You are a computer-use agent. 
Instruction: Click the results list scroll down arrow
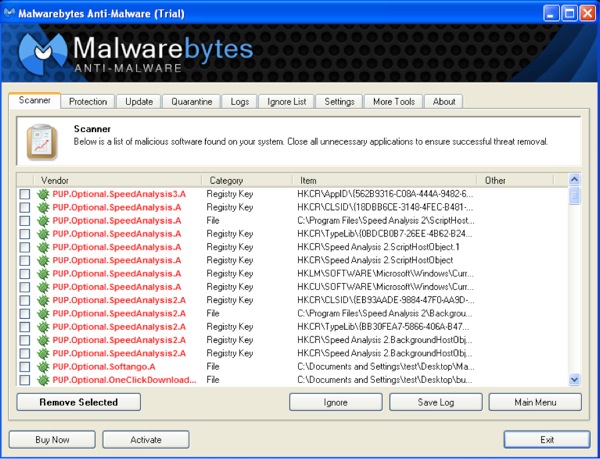[574, 379]
